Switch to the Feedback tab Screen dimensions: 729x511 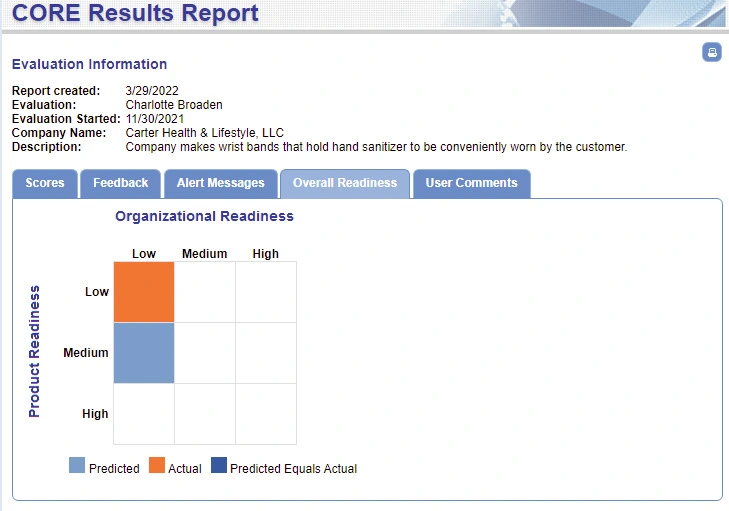coord(120,183)
